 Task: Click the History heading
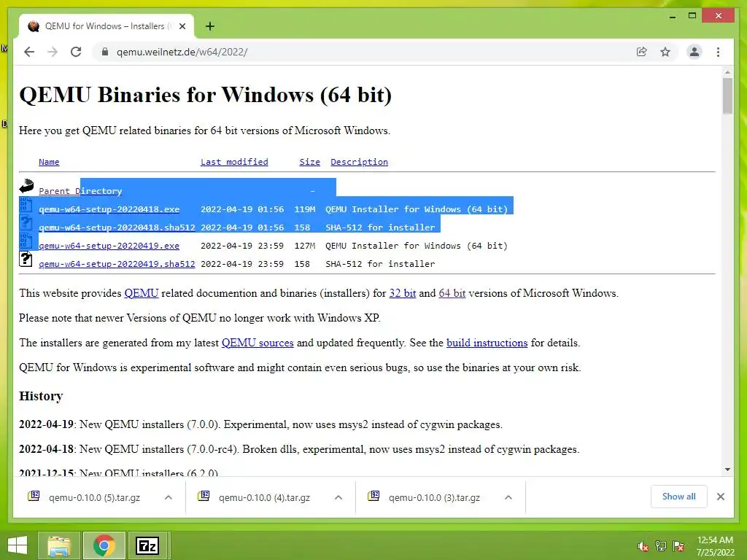tap(41, 396)
